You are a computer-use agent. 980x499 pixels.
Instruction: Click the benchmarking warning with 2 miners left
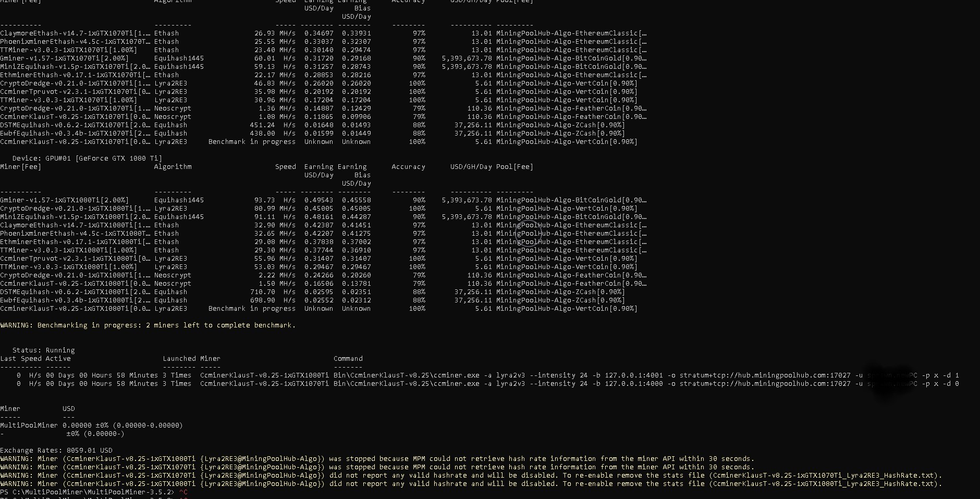[x=148, y=325]
